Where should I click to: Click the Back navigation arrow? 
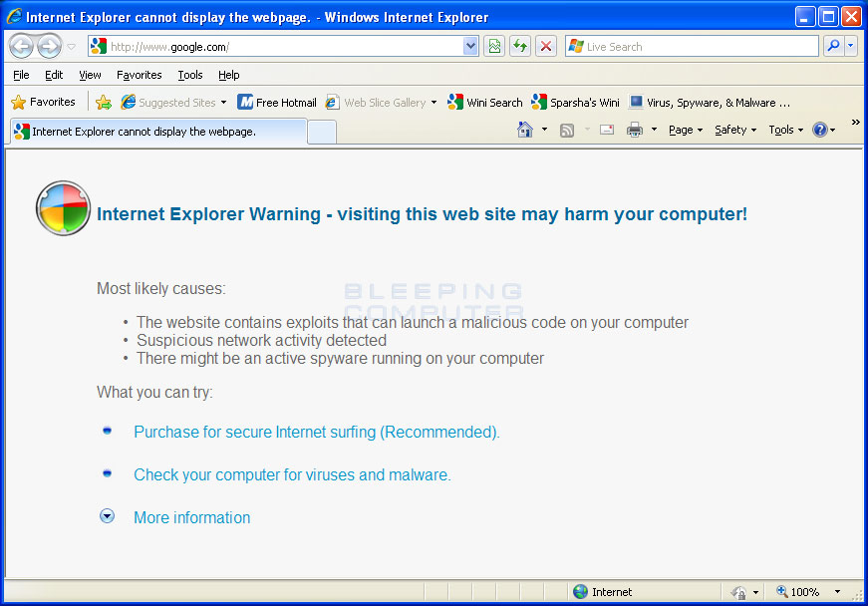[21, 46]
